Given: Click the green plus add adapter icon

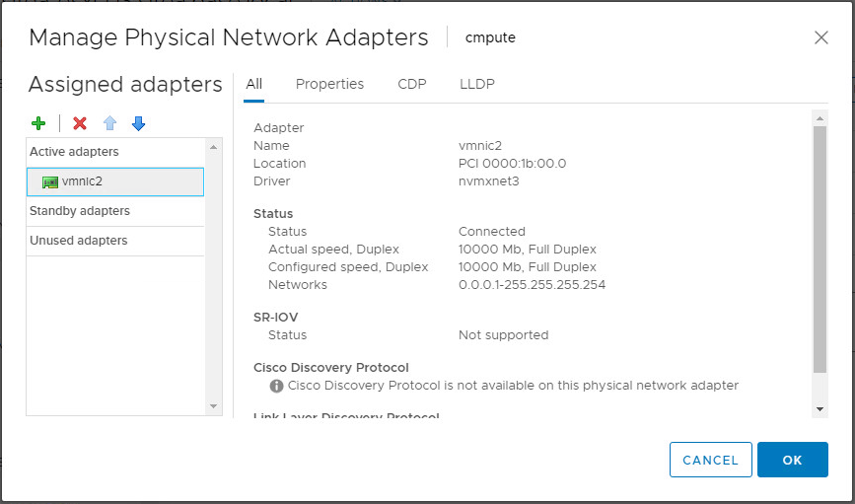Looking at the screenshot, I should click(x=38, y=123).
